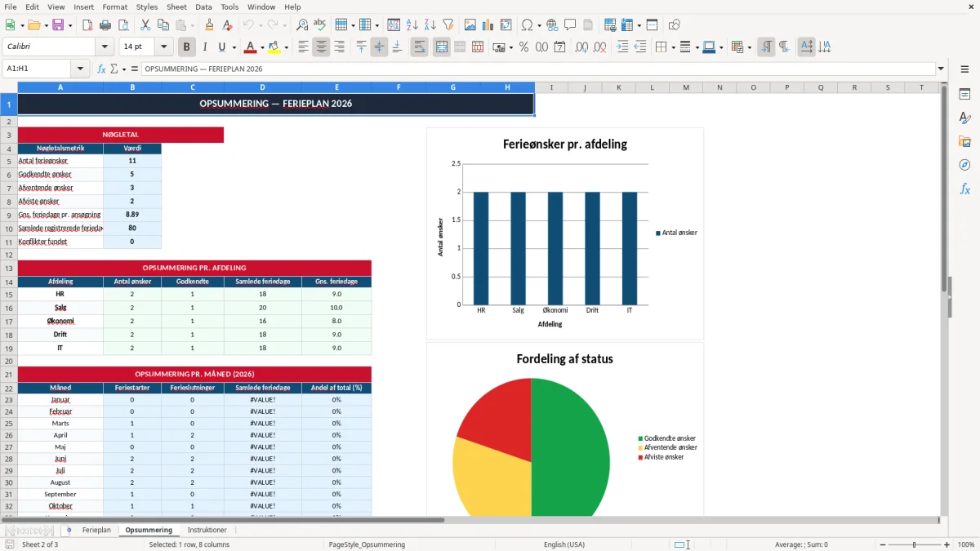Expand the Name Box dropdown arrow

click(x=81, y=69)
